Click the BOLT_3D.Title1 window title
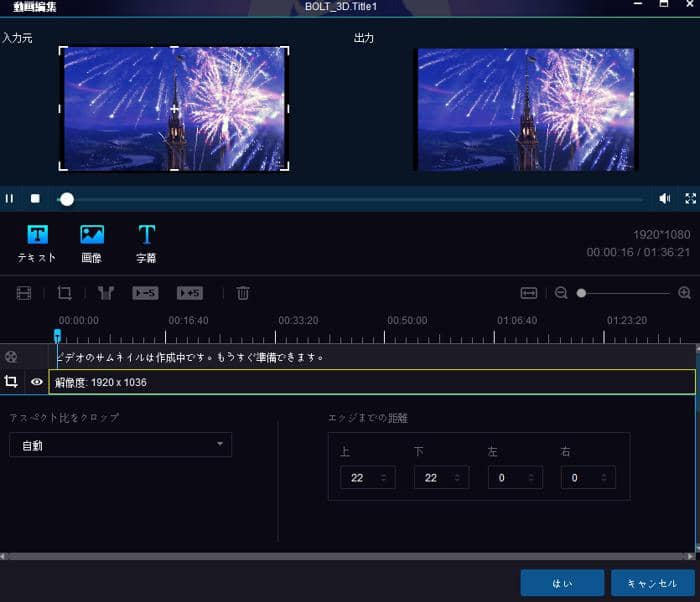 coord(341,7)
